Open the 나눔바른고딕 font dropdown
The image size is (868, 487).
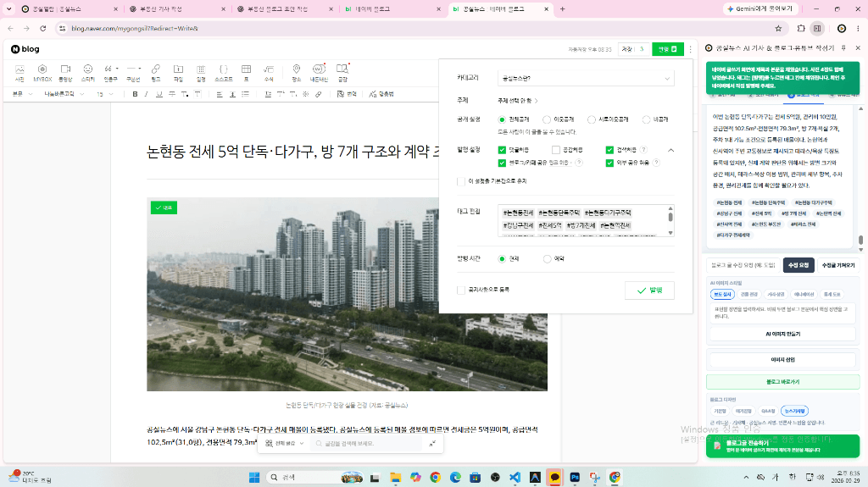(x=64, y=94)
